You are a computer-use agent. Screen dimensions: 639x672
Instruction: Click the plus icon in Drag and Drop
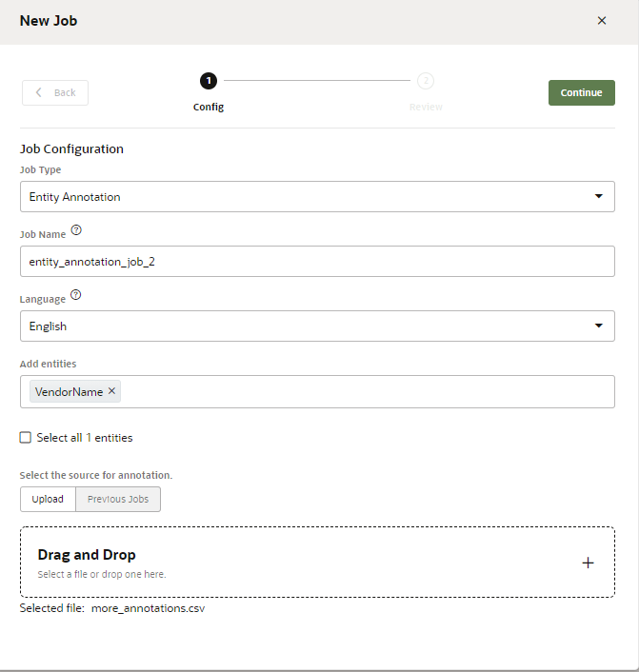click(x=588, y=563)
